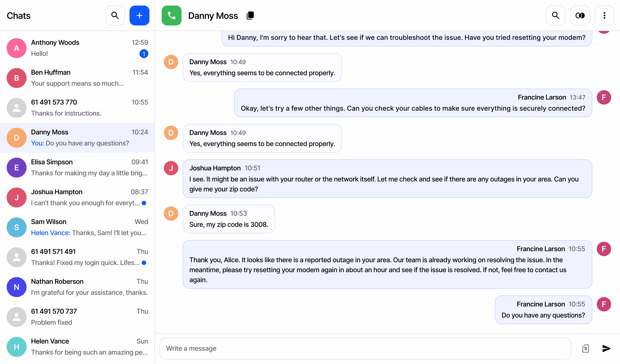Open Helen Vance conversation
This screenshot has height=364, width=620.
pyautogui.click(x=77, y=347)
